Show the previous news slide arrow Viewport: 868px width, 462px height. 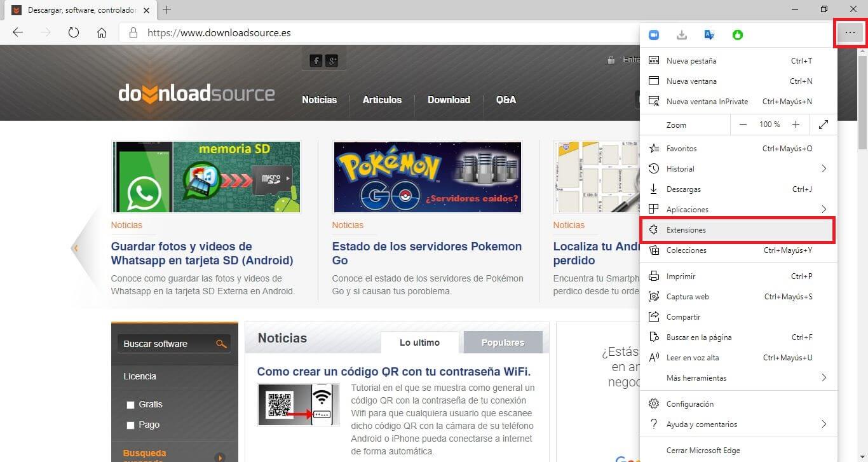pos(76,248)
